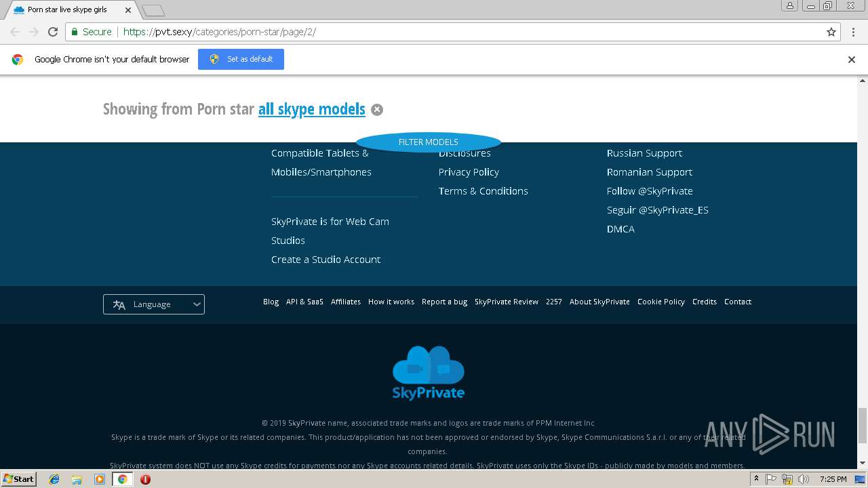Open Follow @SkyPrivate link
Image resolution: width=868 pixels, height=488 pixels.
click(x=650, y=191)
